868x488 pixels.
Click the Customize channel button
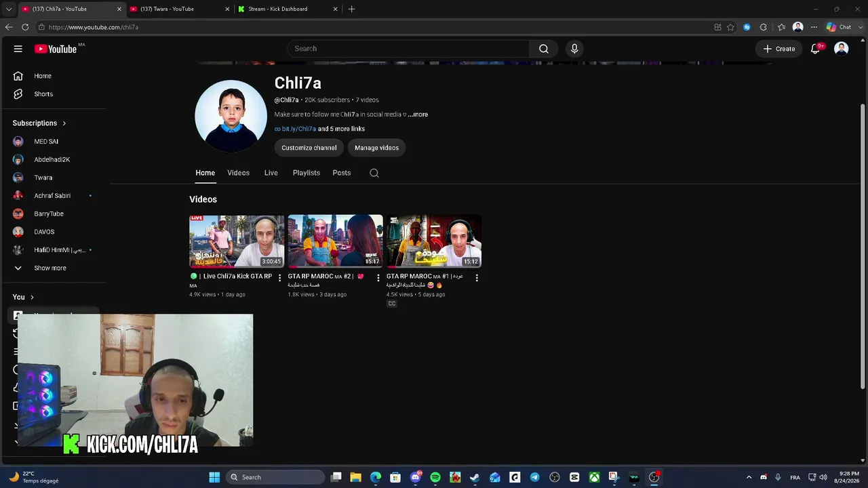click(x=309, y=148)
